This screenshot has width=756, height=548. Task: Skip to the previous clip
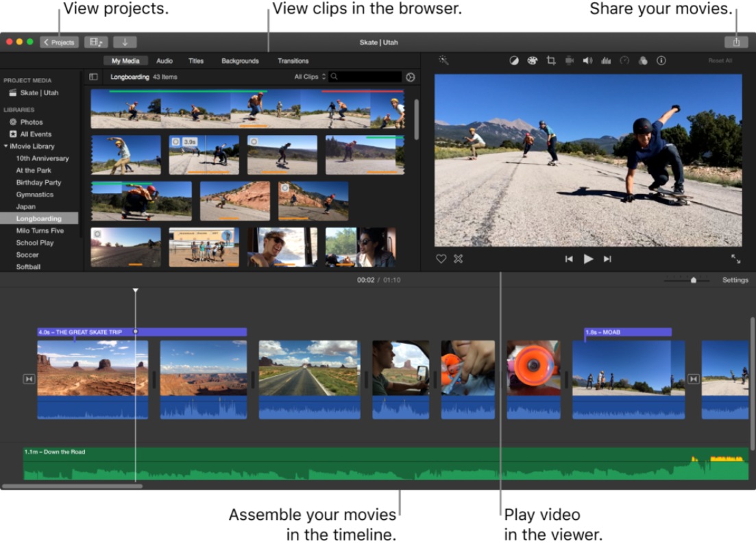pos(569,259)
